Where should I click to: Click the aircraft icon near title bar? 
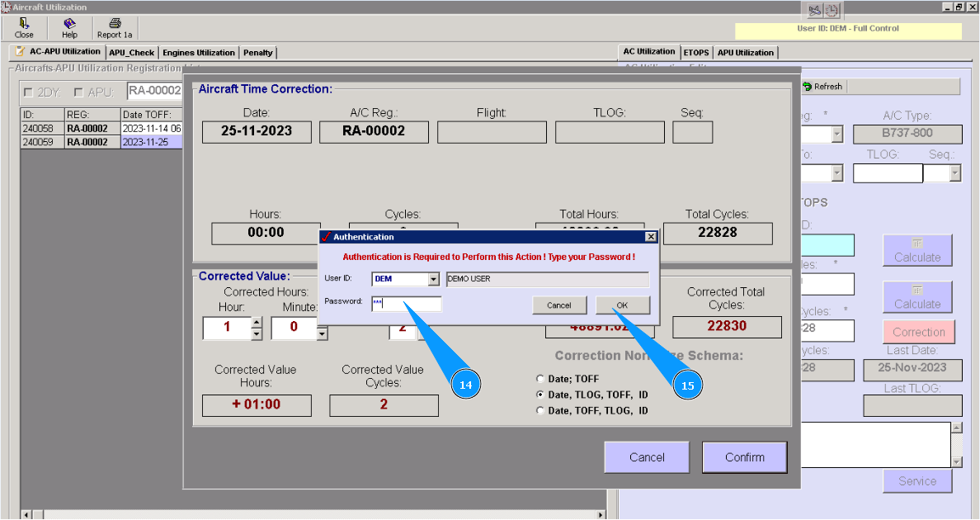tap(814, 11)
